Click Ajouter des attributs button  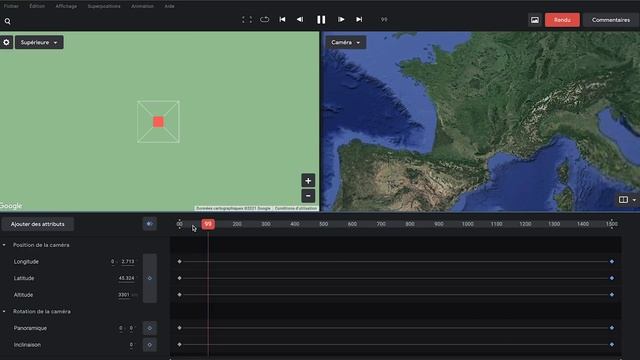[x=38, y=224]
